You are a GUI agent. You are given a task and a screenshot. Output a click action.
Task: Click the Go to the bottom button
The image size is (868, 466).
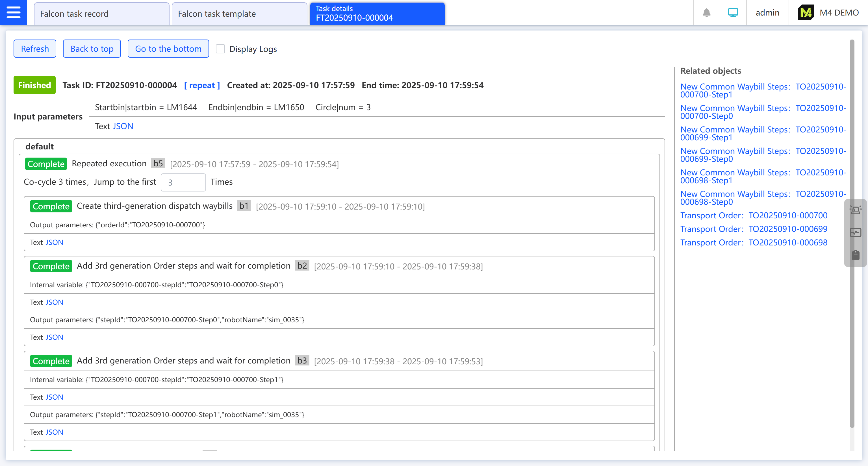(x=168, y=49)
